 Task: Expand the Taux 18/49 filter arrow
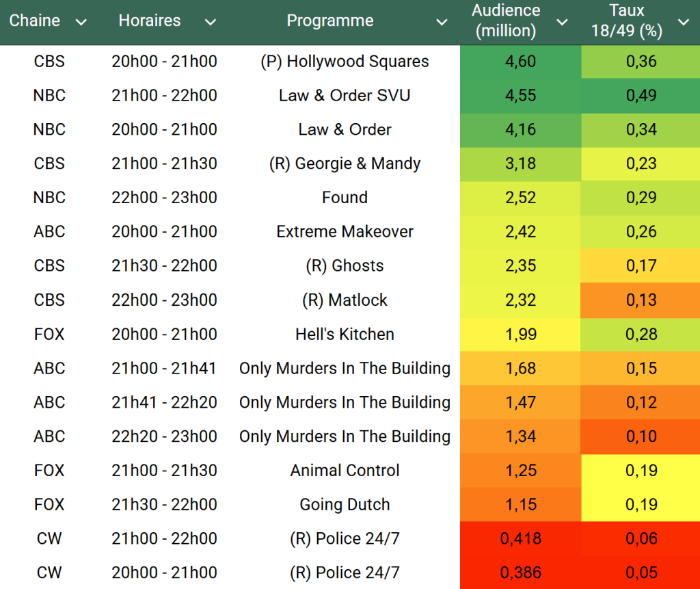pos(683,23)
